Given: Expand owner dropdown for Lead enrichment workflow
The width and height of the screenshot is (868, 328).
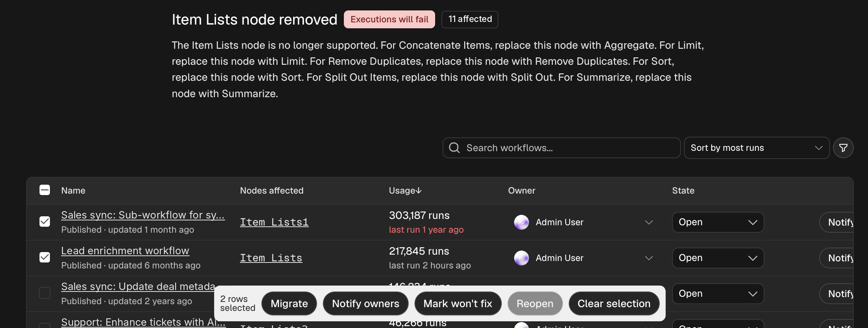Looking at the screenshot, I should (649, 258).
